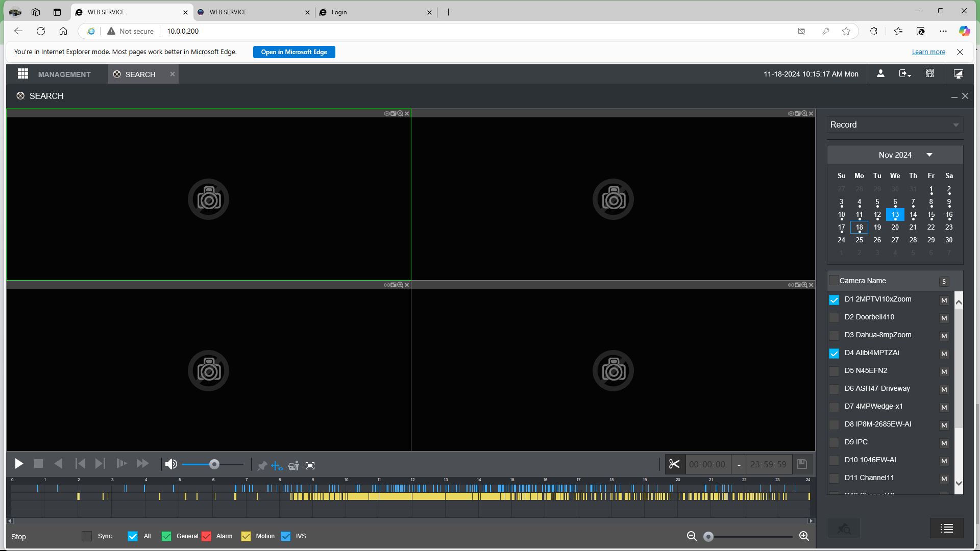980x551 pixels.
Task: Select the SEARCH tab
Action: [x=140, y=74]
